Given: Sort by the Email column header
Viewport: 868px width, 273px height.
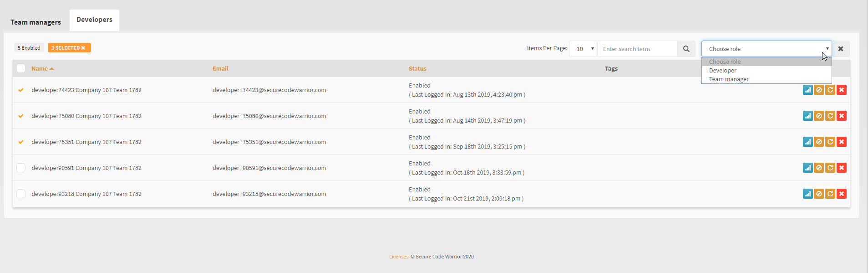Looking at the screenshot, I should 220,68.
